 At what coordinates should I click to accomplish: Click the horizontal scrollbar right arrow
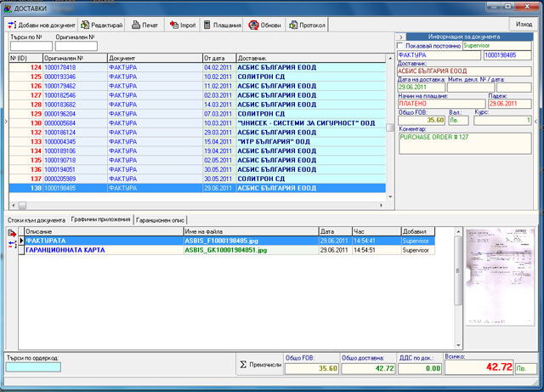[x=382, y=206]
